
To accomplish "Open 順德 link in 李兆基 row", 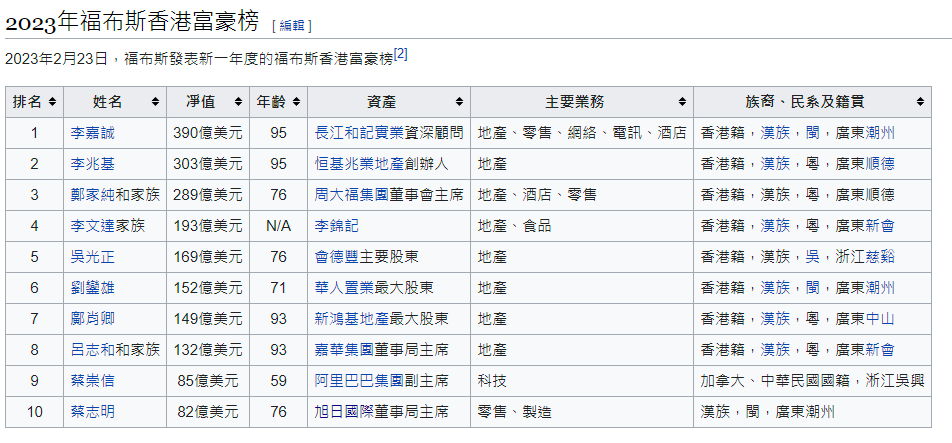I will click(x=880, y=164).
